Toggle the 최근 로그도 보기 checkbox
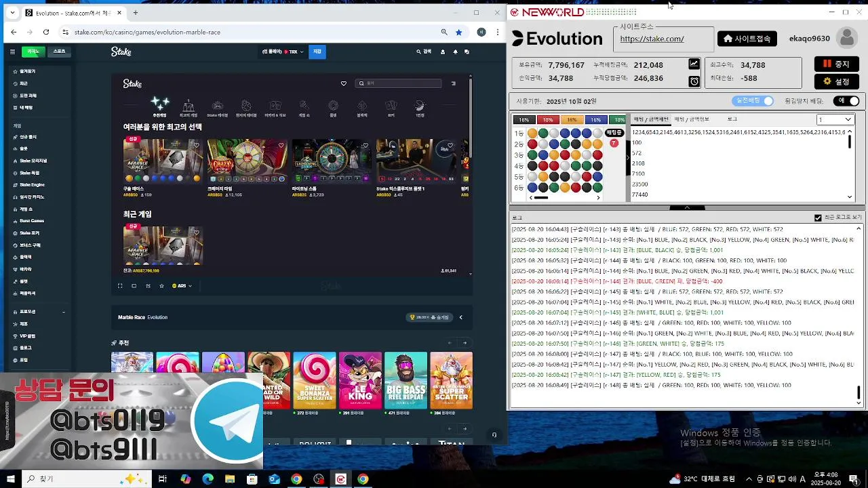Viewport: 868px width, 488px height. (818, 218)
